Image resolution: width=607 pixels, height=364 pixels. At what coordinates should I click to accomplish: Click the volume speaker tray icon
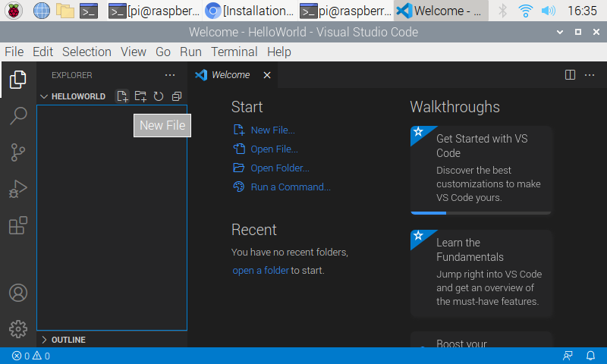tap(548, 11)
